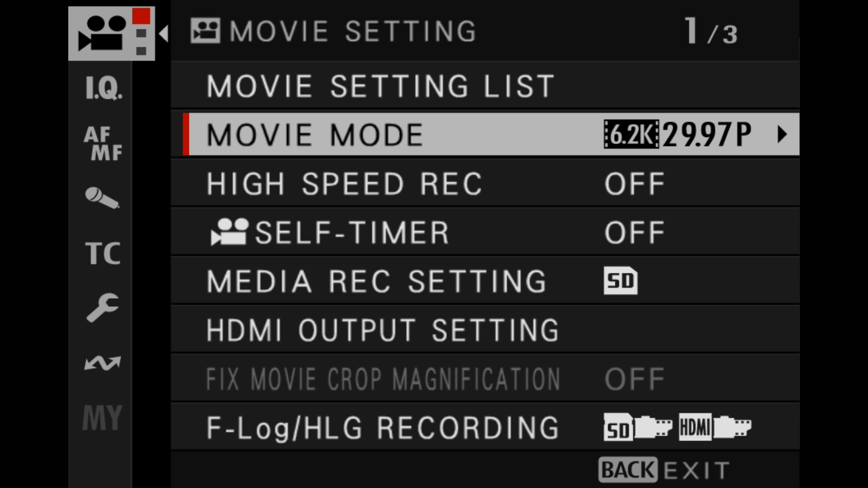The image size is (868, 488).
Task: Open the TC time code tab
Action: [103, 253]
